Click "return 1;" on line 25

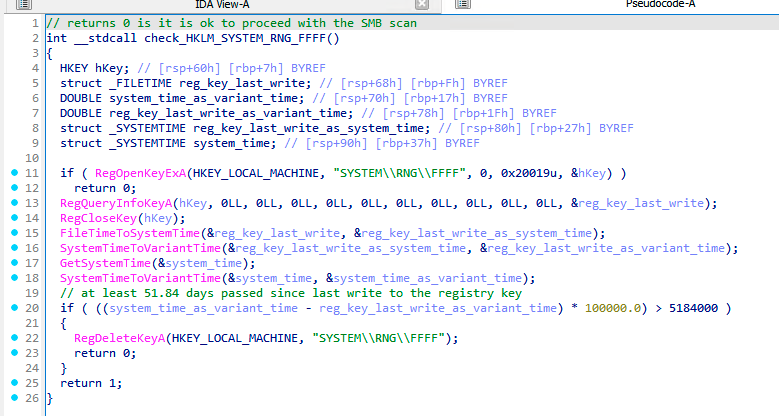point(91,383)
